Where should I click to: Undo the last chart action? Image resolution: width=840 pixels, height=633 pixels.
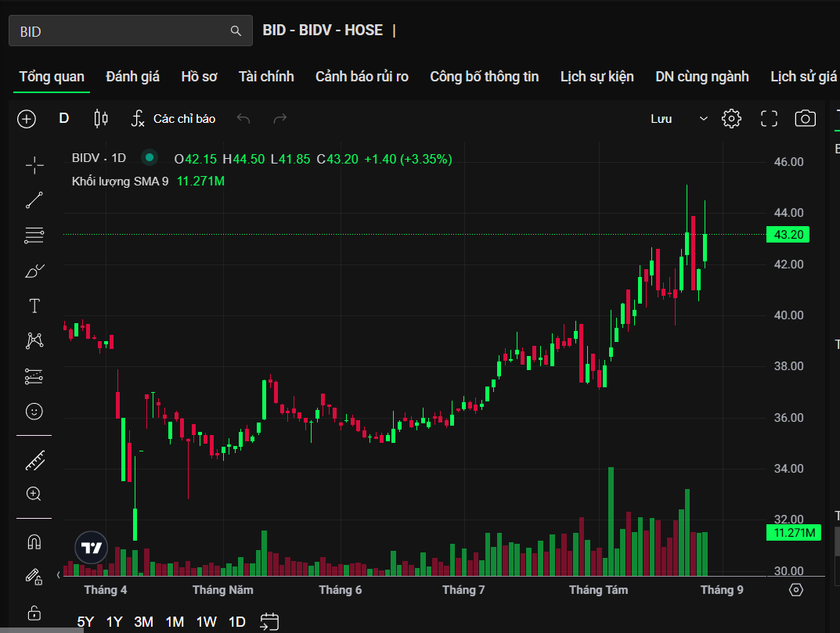(243, 118)
